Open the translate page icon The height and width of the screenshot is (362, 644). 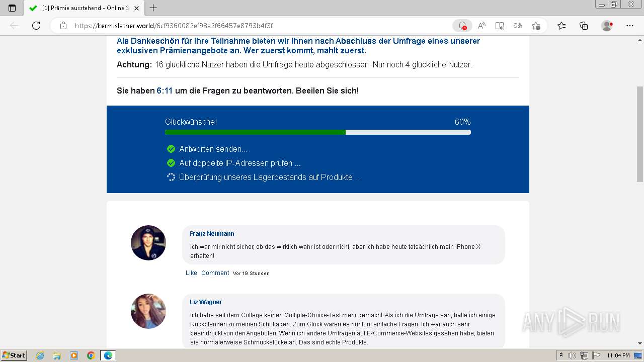pyautogui.click(x=518, y=26)
